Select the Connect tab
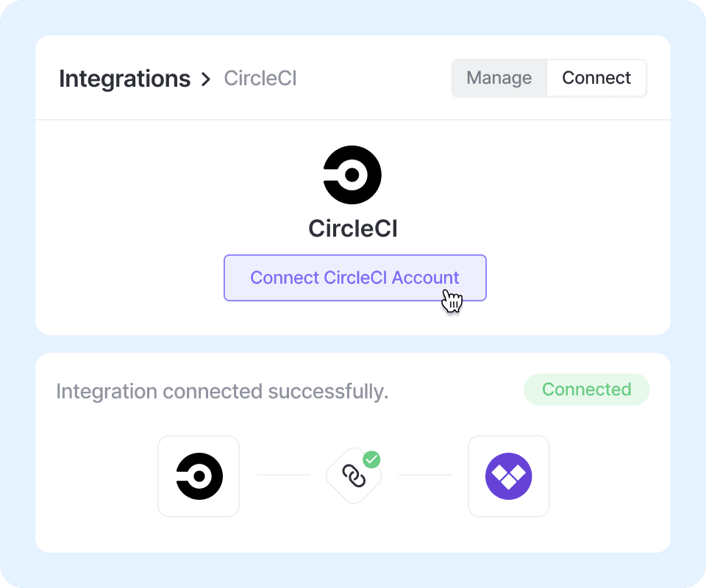Image resolution: width=706 pixels, height=588 pixels. [x=596, y=78]
